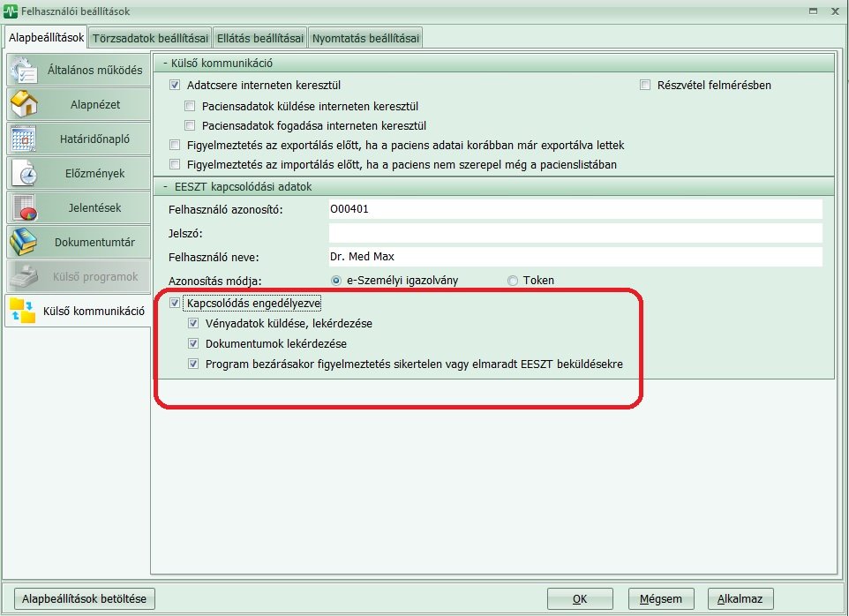Viewport: 849px width, 616px height.
Task: Open the Általános működés sidebar icon
Action: 24,70
